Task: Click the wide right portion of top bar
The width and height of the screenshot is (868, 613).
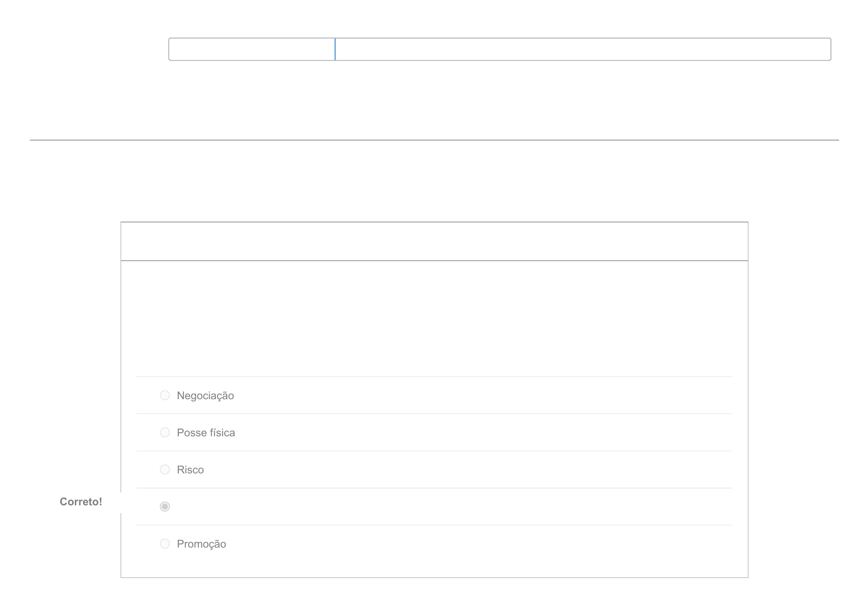Action: [582, 49]
